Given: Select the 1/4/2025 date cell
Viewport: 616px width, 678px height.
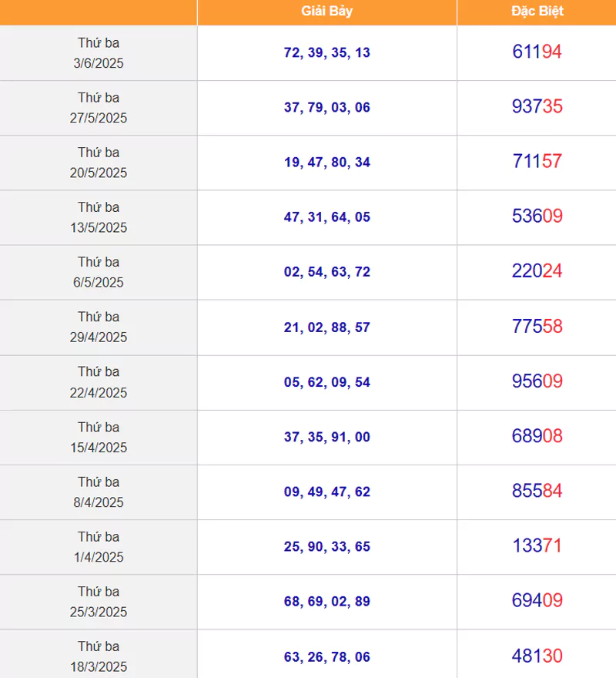Looking at the screenshot, I should click(x=99, y=547).
